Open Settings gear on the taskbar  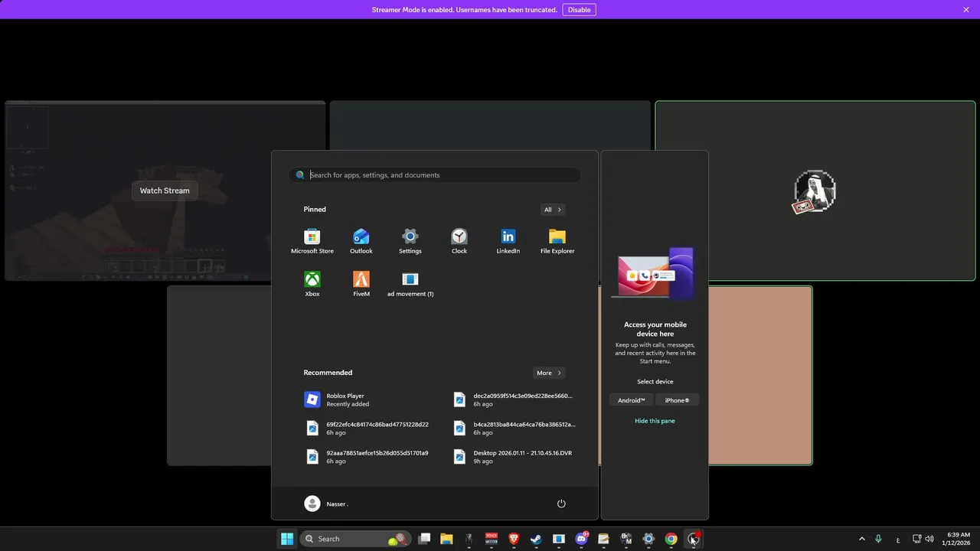(648, 539)
